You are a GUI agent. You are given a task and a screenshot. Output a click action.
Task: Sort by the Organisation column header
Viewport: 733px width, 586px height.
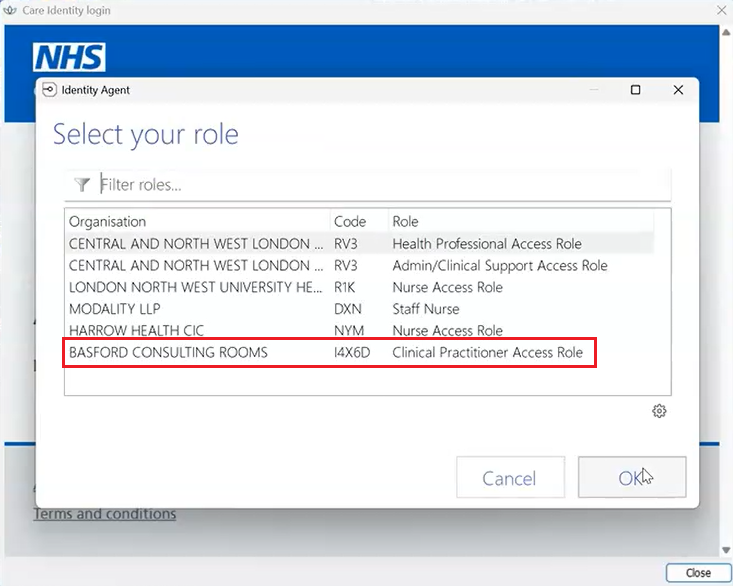point(197,222)
